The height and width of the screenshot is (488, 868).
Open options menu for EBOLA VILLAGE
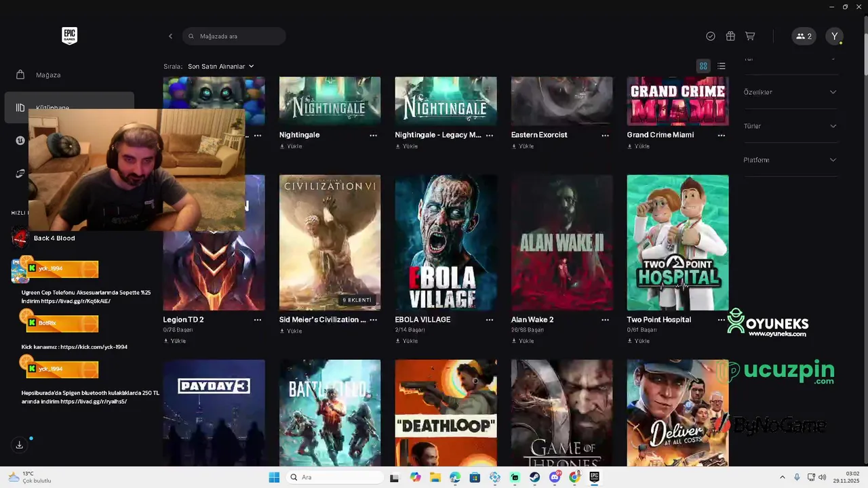[x=489, y=320]
